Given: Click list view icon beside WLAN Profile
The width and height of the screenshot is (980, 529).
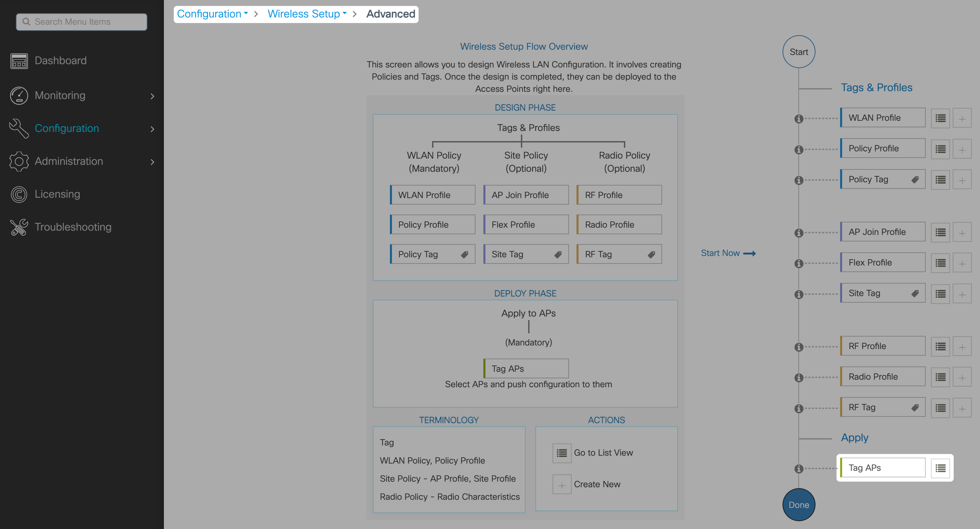Looking at the screenshot, I should click(x=940, y=118).
